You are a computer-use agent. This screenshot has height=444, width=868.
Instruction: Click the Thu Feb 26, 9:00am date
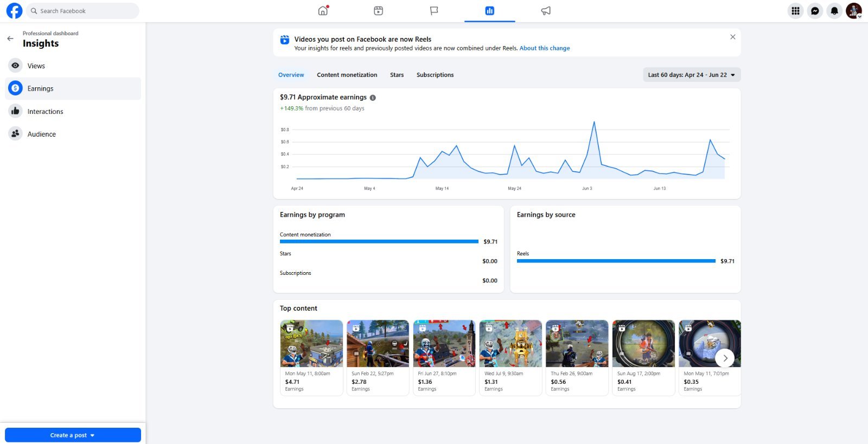(572, 374)
